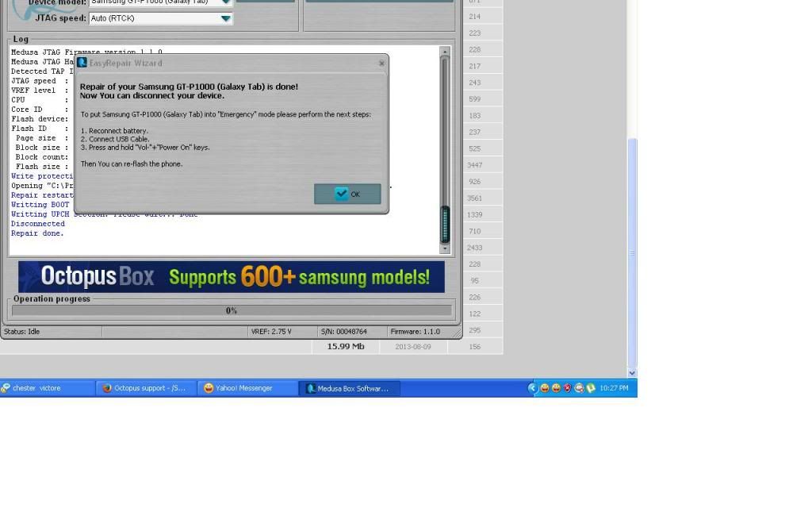812x508 pixels.
Task: Click the '2013-08-09' date cell
Action: pyautogui.click(x=412, y=347)
